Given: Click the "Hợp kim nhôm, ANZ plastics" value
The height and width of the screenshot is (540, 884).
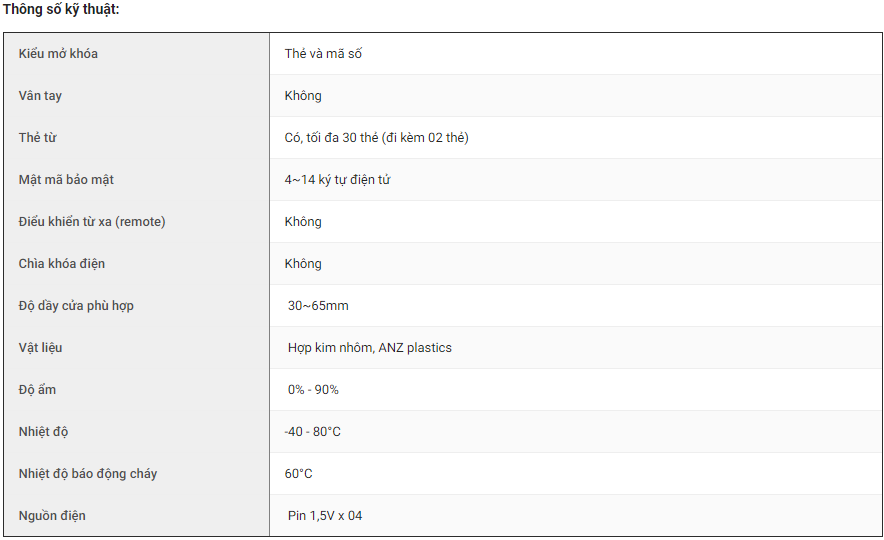Looking at the screenshot, I should (370, 348).
